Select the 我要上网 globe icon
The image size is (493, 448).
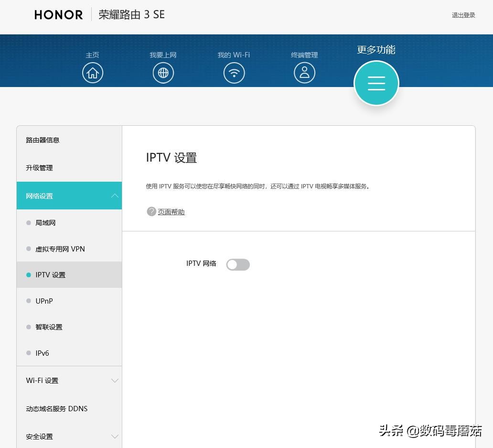point(163,73)
